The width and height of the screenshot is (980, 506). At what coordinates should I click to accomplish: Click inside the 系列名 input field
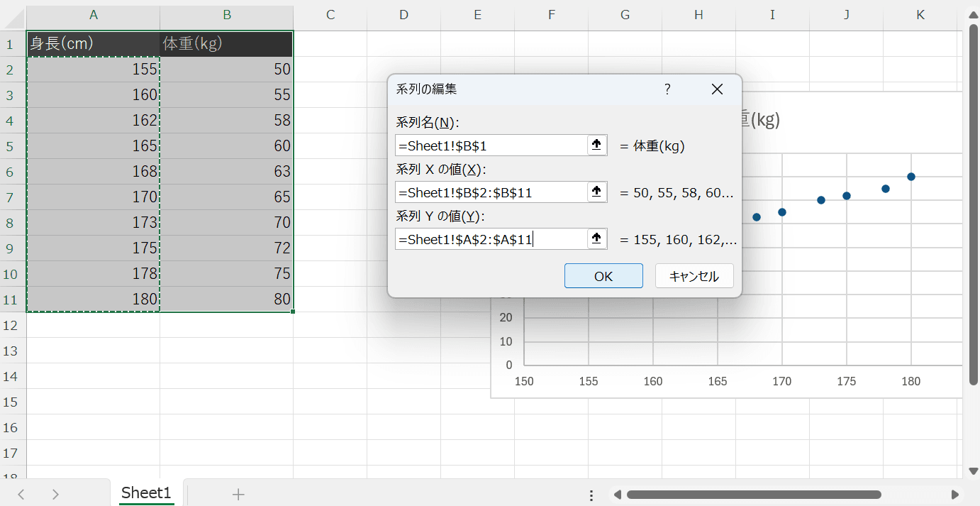491,145
